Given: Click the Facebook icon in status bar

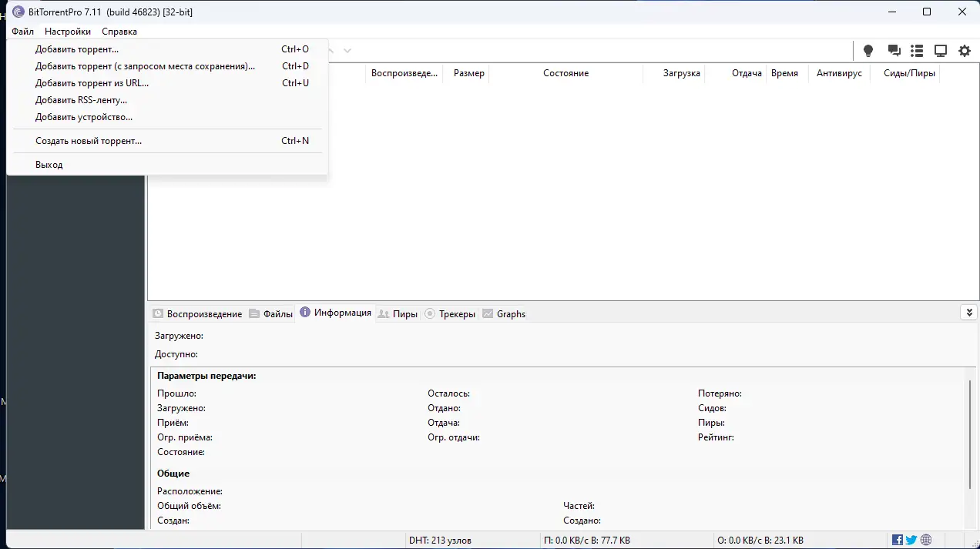Looking at the screenshot, I should coord(898,540).
